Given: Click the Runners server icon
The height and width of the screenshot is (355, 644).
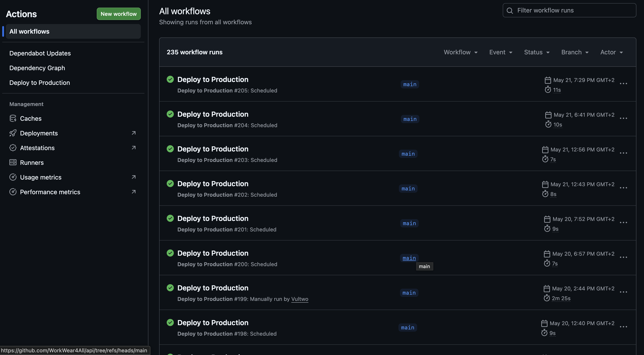Looking at the screenshot, I should (x=13, y=163).
